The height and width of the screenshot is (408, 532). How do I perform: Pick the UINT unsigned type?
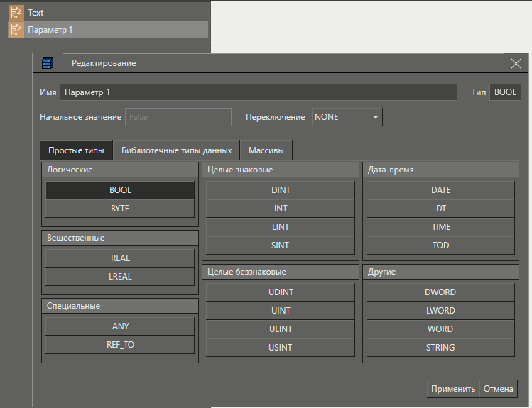coord(280,311)
